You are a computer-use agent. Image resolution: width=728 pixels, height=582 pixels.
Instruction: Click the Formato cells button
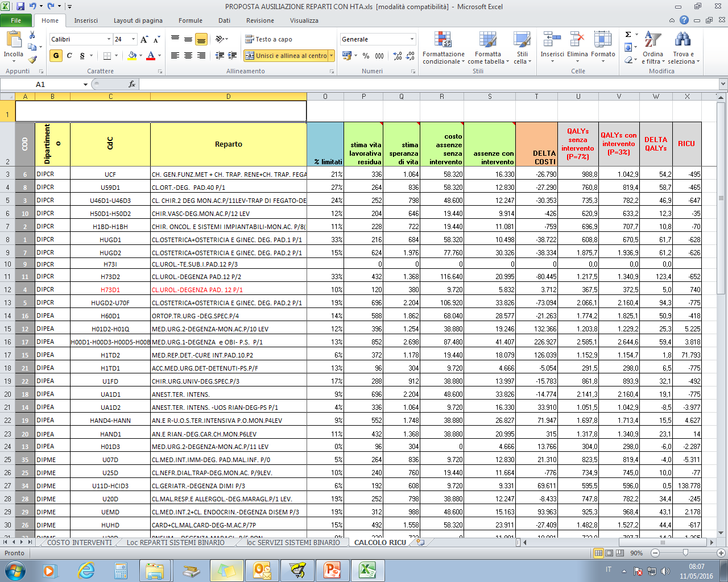pos(603,47)
